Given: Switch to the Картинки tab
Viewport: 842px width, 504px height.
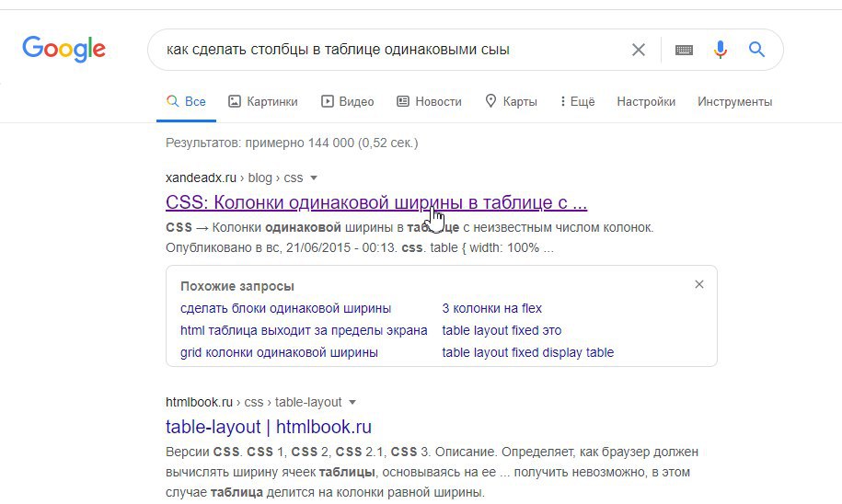Looking at the screenshot, I should [x=262, y=101].
